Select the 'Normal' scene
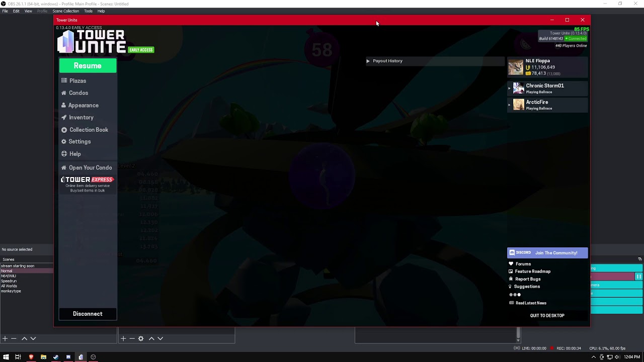The height and width of the screenshot is (362, 644). point(27,271)
